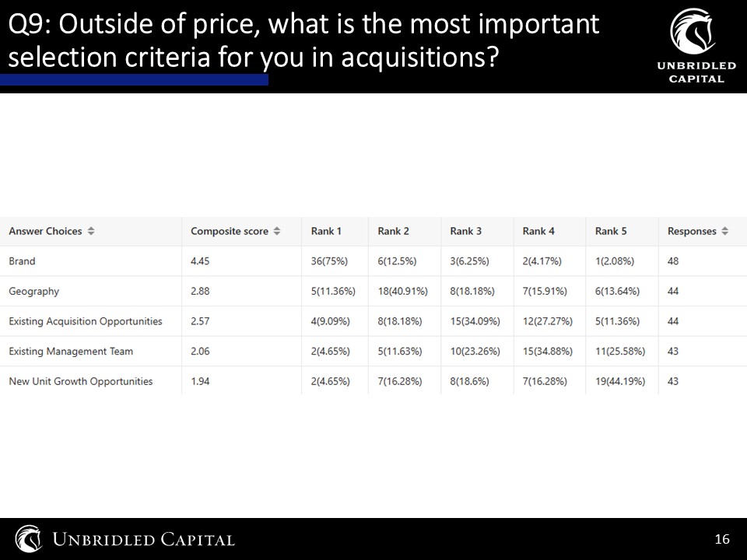Screen dimensions: 747x560
Task: Click New Unit Growth Opportunities row label
Action: click(x=80, y=381)
